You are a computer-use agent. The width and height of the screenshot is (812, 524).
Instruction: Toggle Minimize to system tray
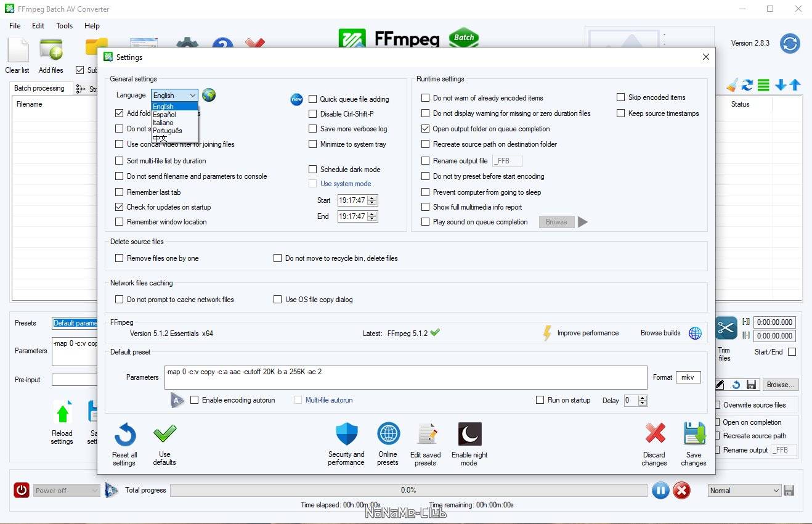tap(313, 144)
